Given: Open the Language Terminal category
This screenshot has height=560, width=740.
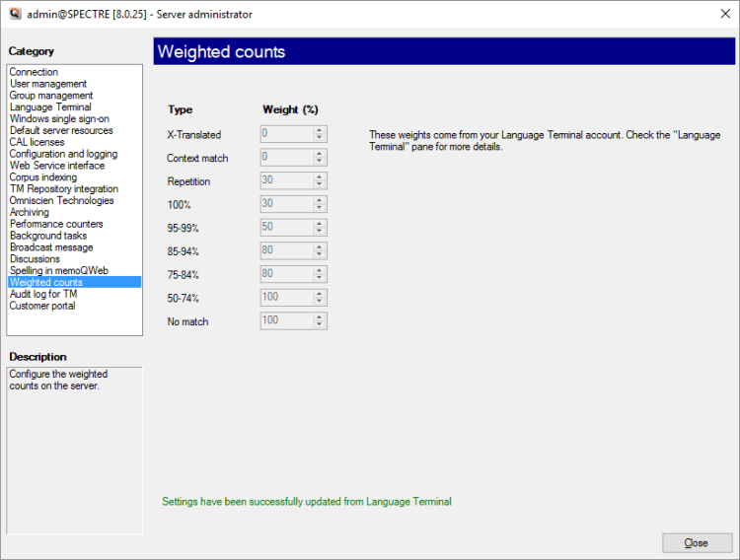Looking at the screenshot, I should point(50,107).
